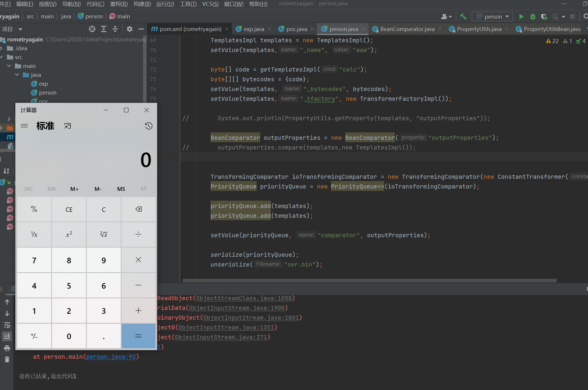This screenshot has width=588, height=390.
Task: Toggle soft-wrap in the console
Action: tap(7, 325)
